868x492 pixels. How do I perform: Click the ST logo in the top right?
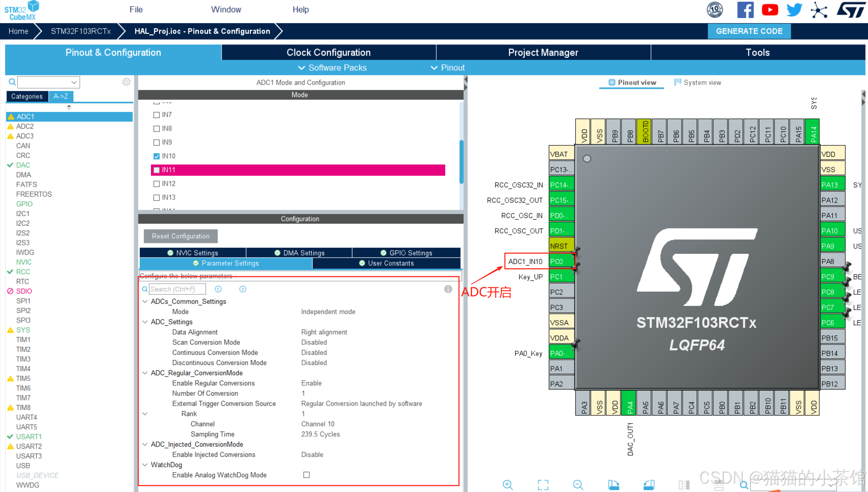point(851,10)
